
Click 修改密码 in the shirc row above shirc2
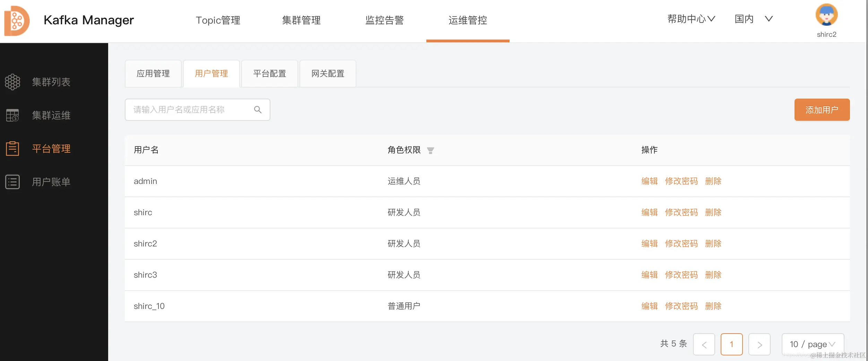(x=681, y=212)
